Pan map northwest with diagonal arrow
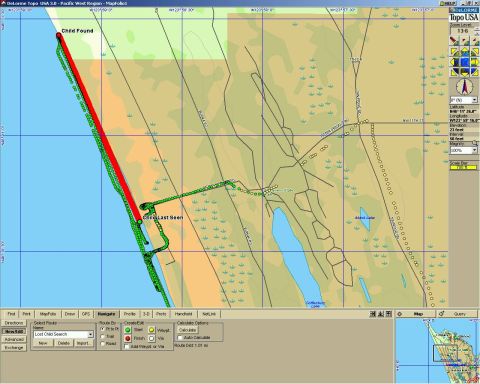This screenshot has width=480, height=384. tap(454, 52)
